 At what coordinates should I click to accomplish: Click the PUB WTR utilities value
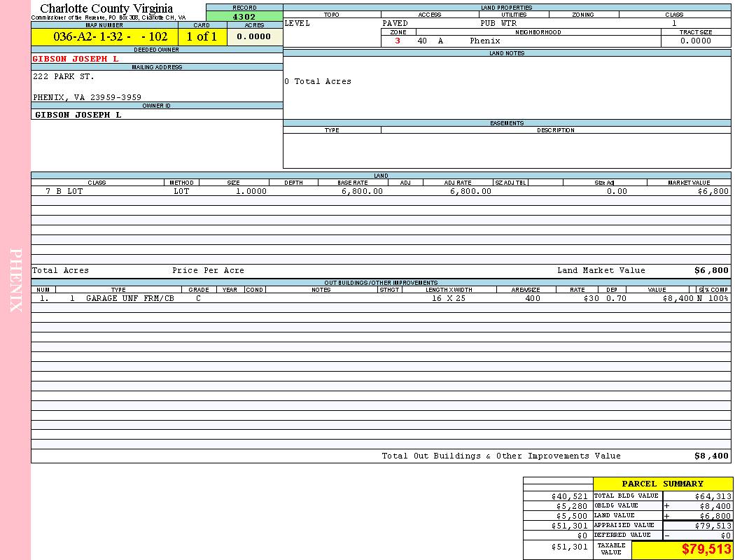click(498, 23)
